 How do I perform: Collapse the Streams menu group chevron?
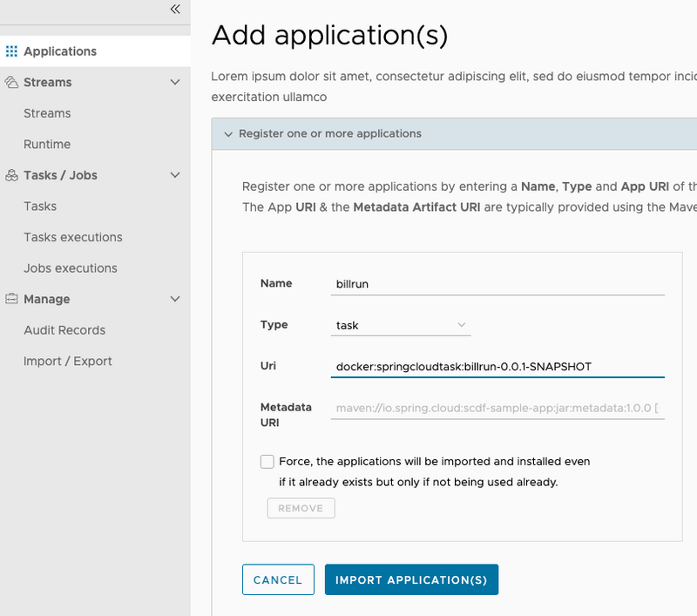pyautogui.click(x=175, y=83)
